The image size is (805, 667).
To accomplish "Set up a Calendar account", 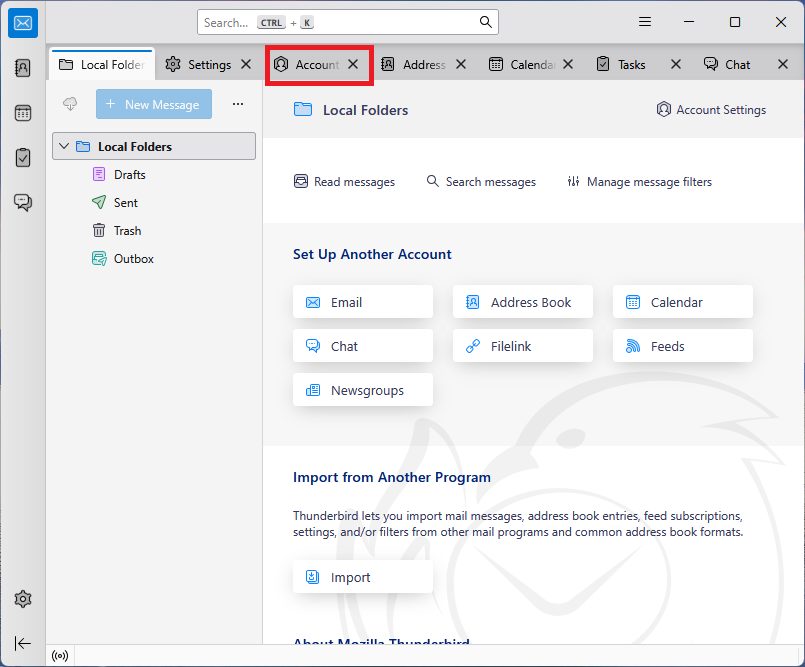I will [x=683, y=302].
